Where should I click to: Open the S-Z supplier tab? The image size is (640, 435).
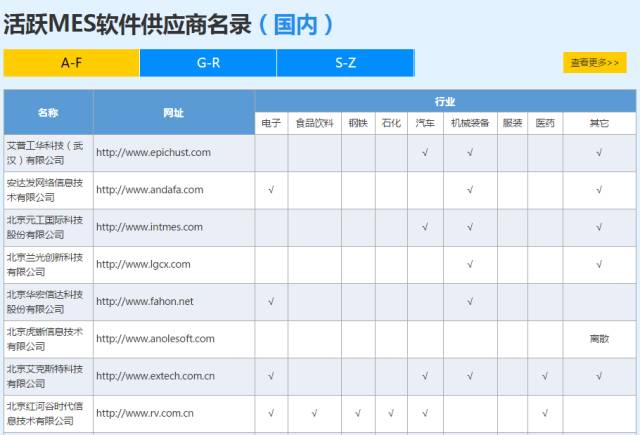[x=345, y=63]
